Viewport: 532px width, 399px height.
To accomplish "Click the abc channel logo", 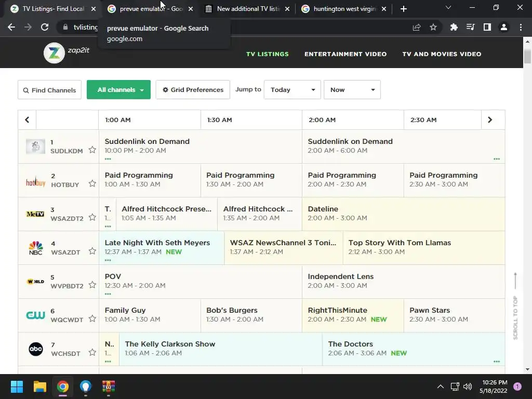I will (x=36, y=349).
